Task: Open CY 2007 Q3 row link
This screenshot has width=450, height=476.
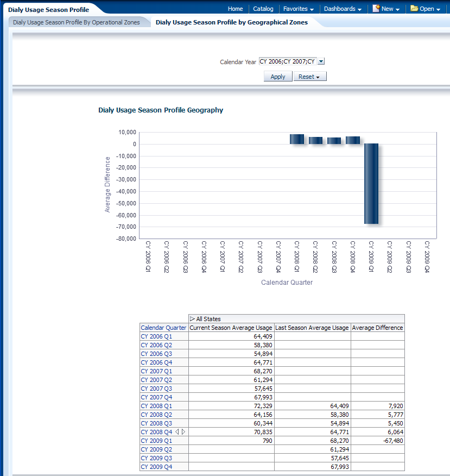Action: [156, 389]
